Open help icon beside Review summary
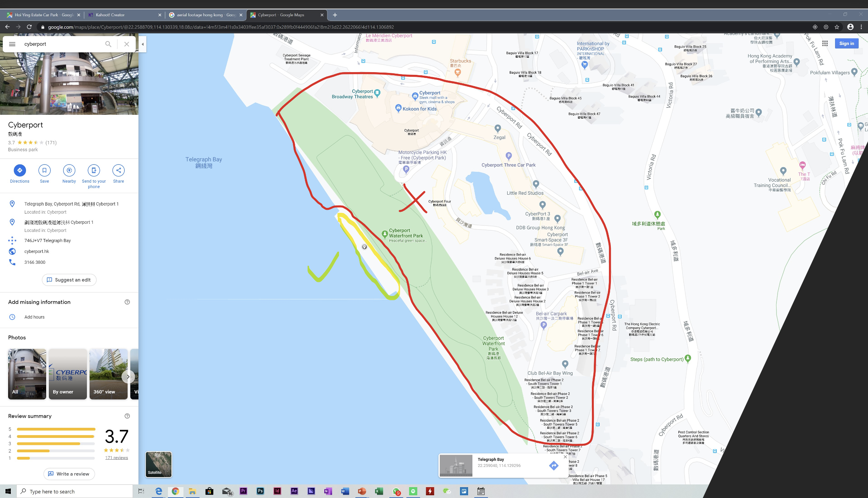 point(127,416)
